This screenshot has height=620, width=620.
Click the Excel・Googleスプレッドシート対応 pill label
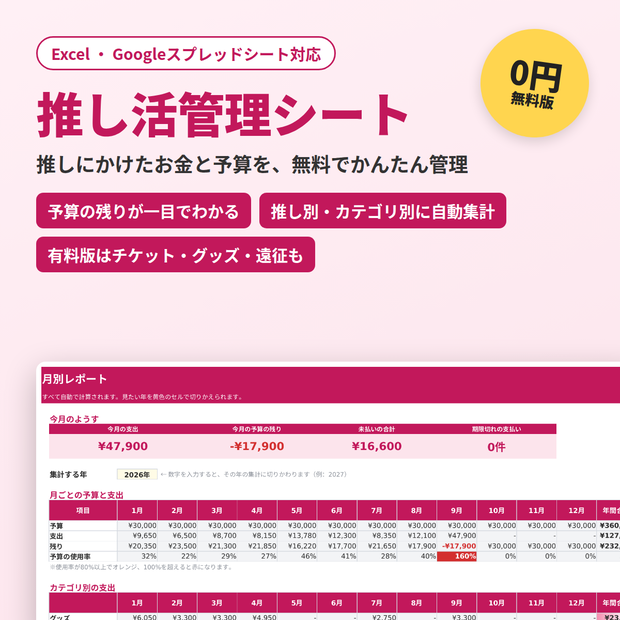(x=186, y=54)
